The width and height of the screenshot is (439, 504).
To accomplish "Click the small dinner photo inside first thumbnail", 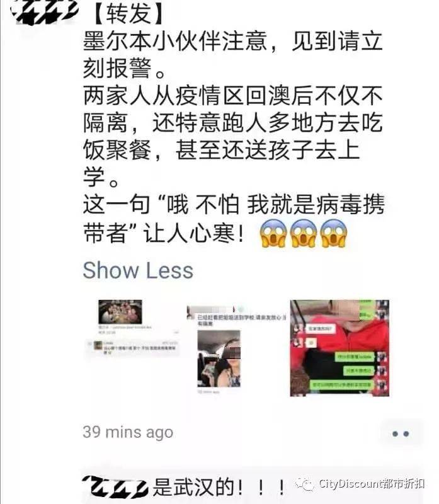I will 120,312.
